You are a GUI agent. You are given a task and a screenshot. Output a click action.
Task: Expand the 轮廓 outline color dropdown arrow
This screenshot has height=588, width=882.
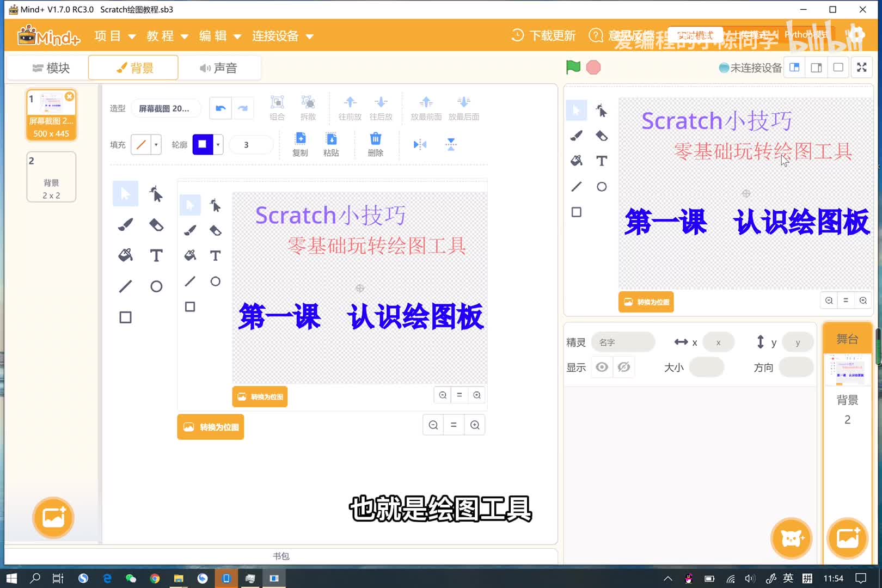[x=218, y=145]
